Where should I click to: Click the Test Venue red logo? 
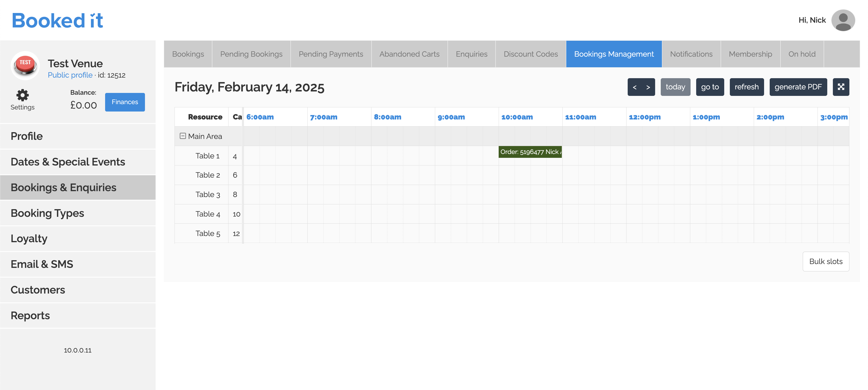click(25, 65)
